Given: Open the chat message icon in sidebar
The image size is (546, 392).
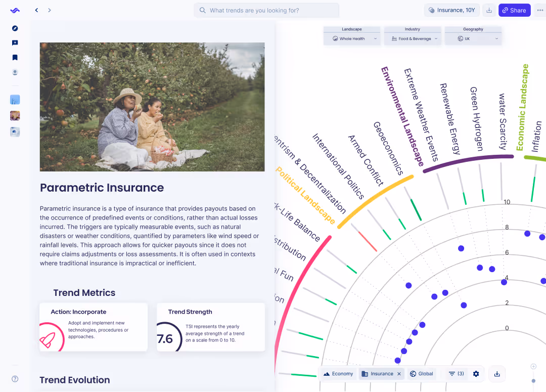Looking at the screenshot, I should coord(15,43).
